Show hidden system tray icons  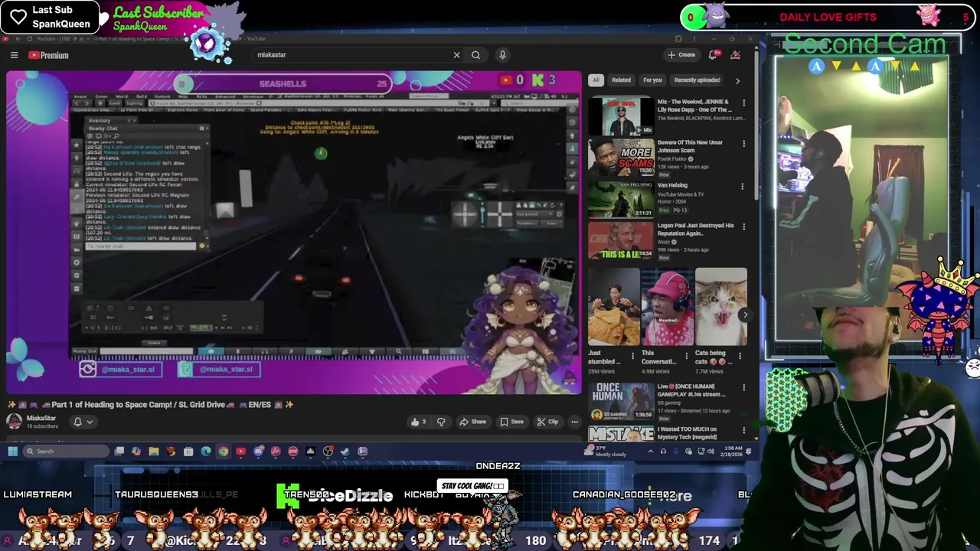coord(651,452)
